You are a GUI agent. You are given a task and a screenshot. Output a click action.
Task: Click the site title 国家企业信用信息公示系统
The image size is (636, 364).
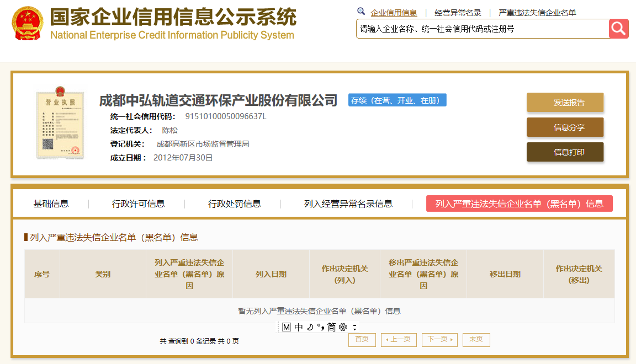(173, 17)
